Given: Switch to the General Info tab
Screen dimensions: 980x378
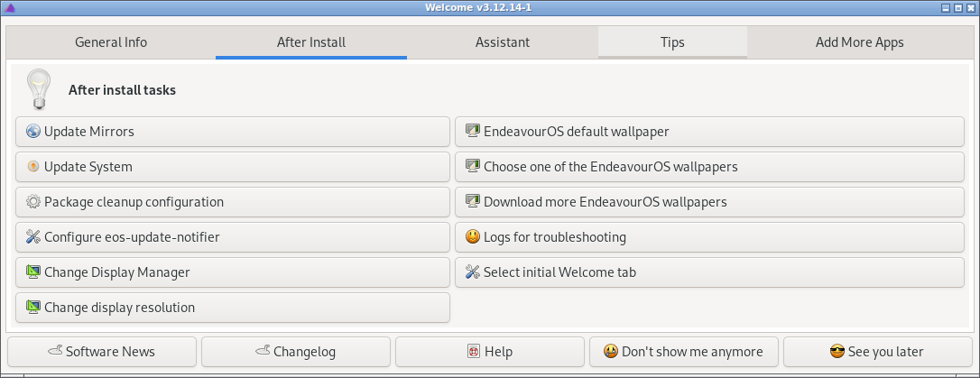Looking at the screenshot, I should pyautogui.click(x=111, y=42).
